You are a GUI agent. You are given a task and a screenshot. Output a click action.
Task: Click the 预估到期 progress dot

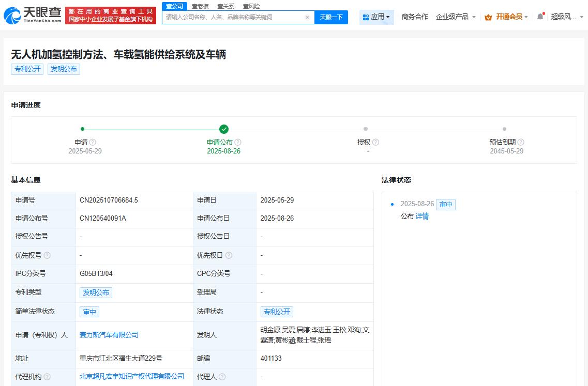[x=504, y=129]
